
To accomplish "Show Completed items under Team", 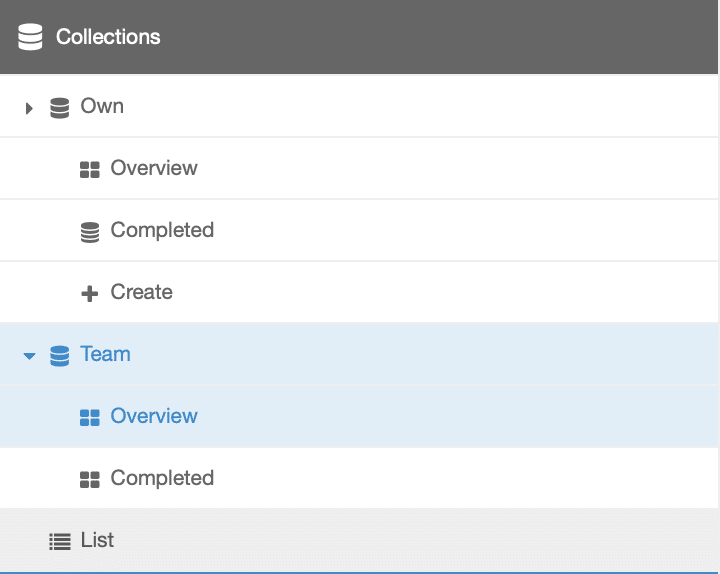I will [162, 478].
